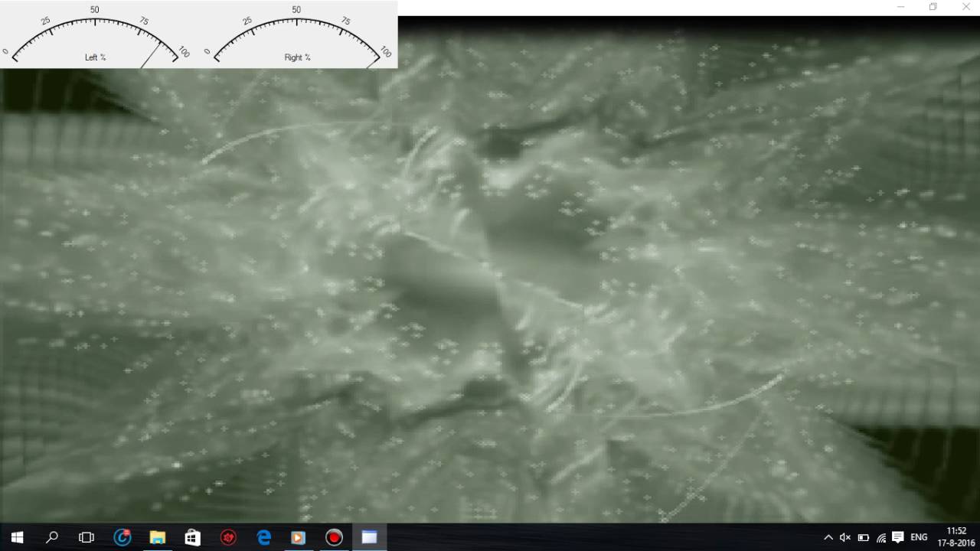Launch Microsoft Edge from the taskbar

coord(263,537)
